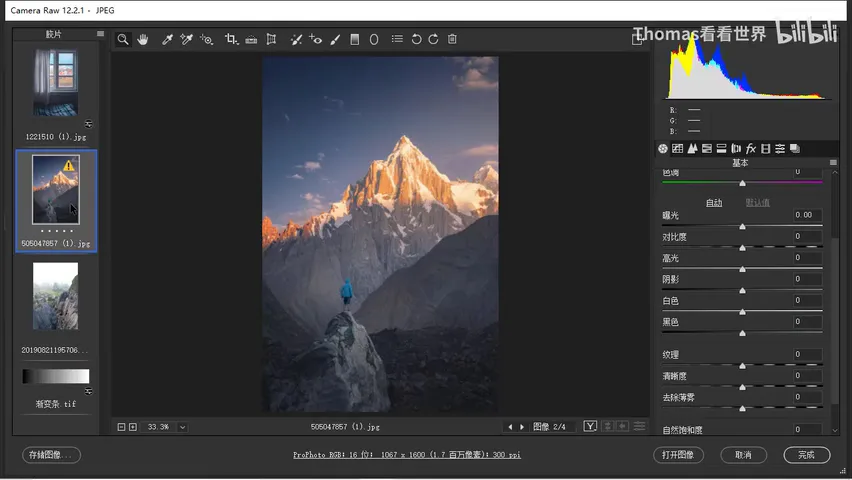Click the 去除薄雾 dehaze value field
Image resolution: width=852 pixels, height=480 pixels.
[806, 397]
